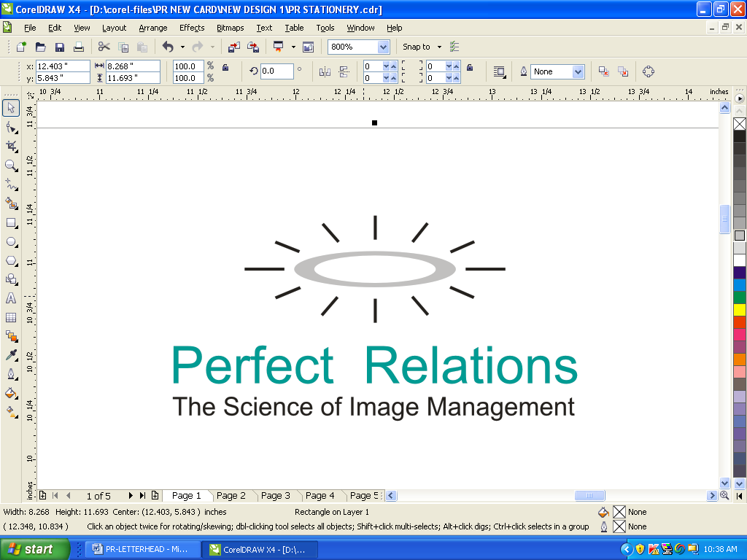Open the Arrange menu

[x=153, y=28]
